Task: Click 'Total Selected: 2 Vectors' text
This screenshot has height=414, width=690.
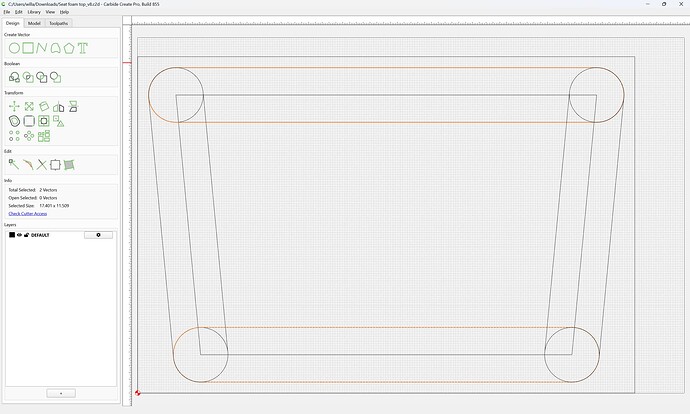Action: [33, 190]
